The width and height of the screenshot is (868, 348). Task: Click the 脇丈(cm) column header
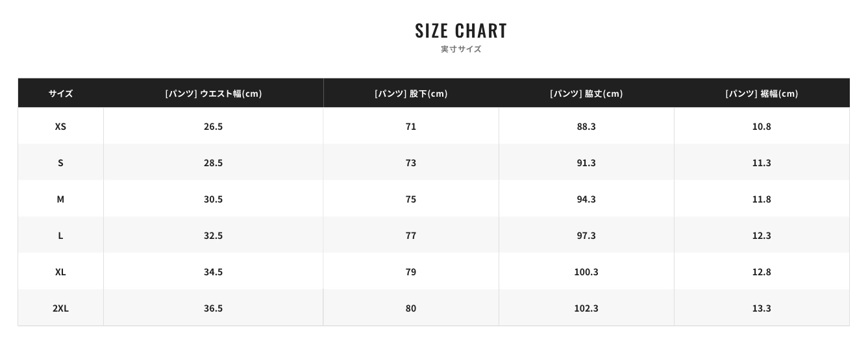click(x=586, y=93)
